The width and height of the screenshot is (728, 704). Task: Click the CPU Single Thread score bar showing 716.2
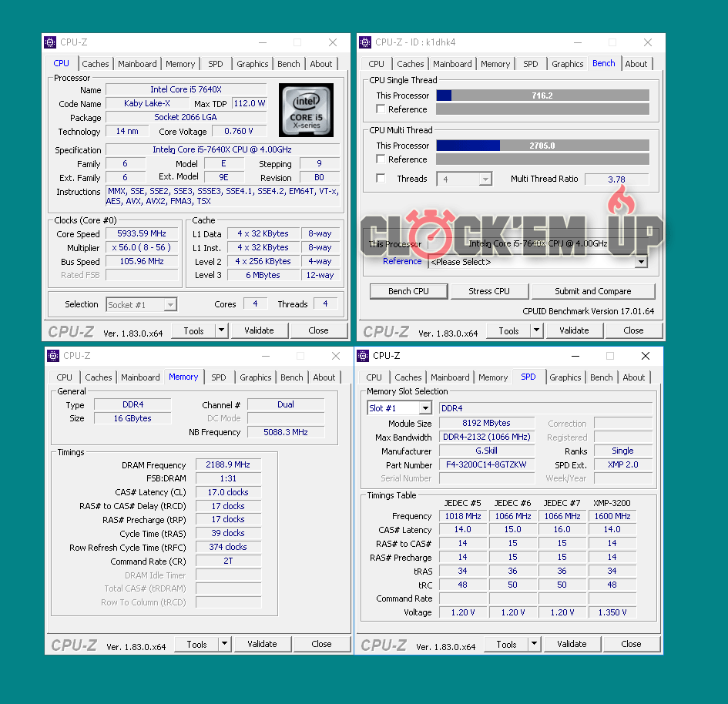[x=542, y=96]
